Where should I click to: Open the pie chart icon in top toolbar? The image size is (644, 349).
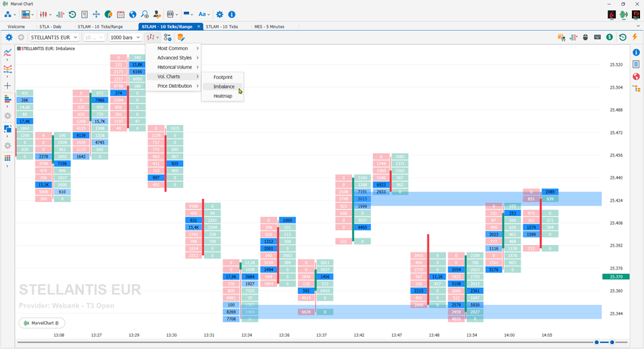pyautogui.click(x=109, y=14)
